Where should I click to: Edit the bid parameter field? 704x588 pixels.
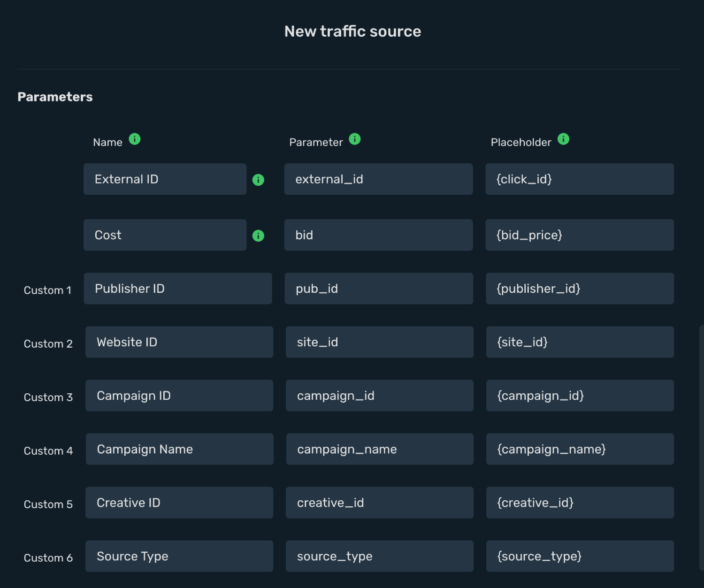(x=378, y=235)
